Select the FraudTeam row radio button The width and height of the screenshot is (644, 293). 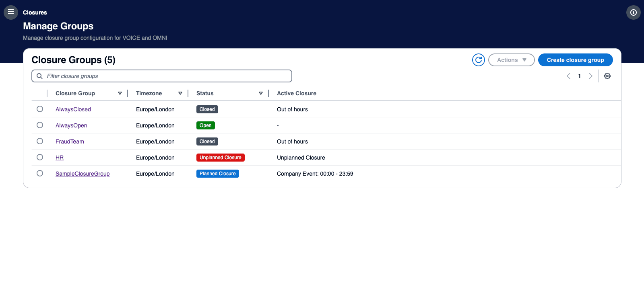tap(40, 141)
